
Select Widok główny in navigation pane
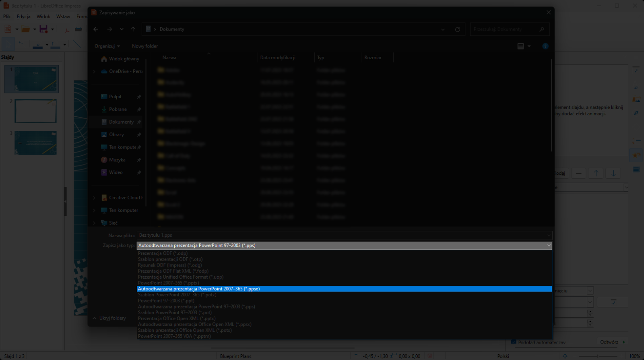pos(120,59)
